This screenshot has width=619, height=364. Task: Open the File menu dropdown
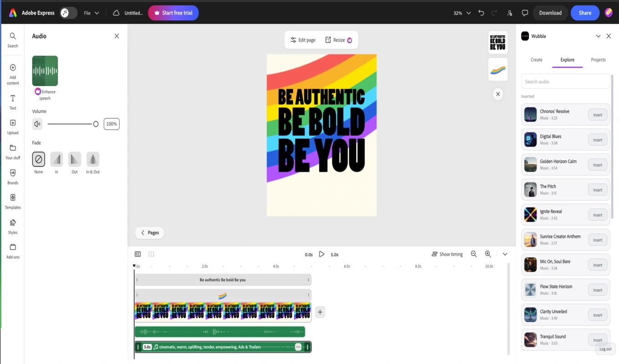91,13
